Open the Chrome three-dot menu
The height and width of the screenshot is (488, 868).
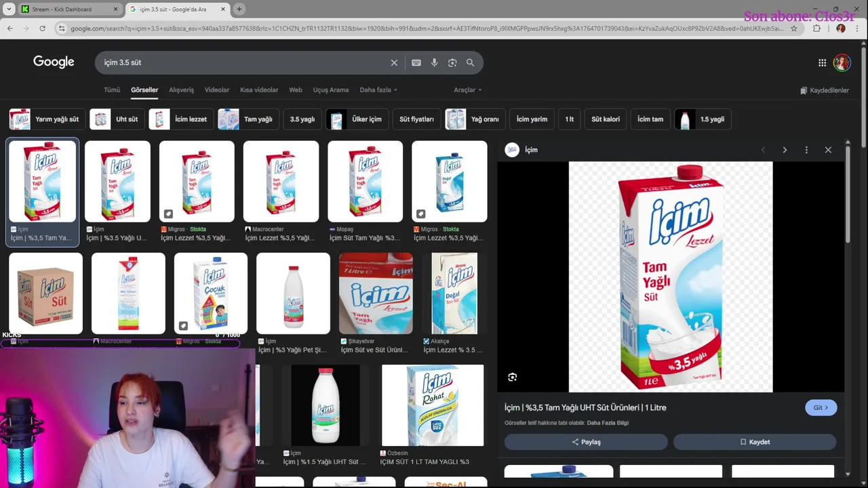click(859, 28)
